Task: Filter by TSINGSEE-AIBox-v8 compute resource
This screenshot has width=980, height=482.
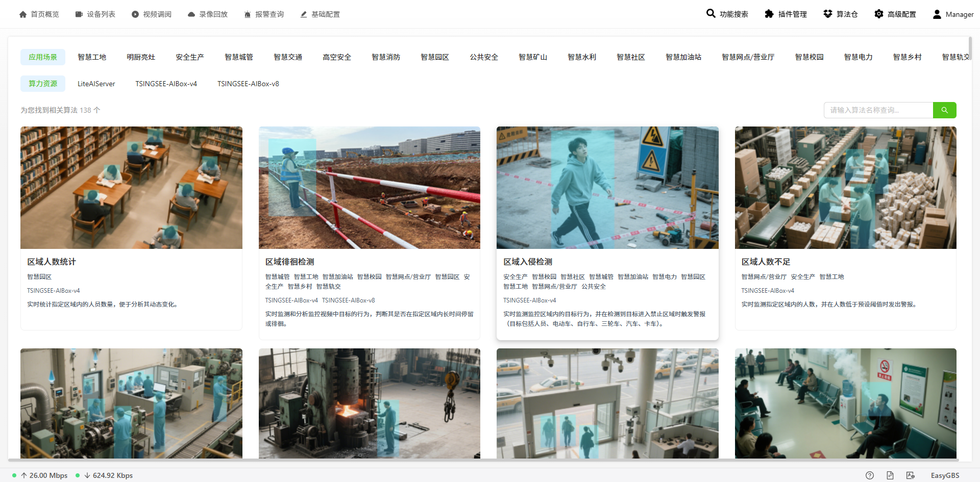Action: click(x=249, y=84)
